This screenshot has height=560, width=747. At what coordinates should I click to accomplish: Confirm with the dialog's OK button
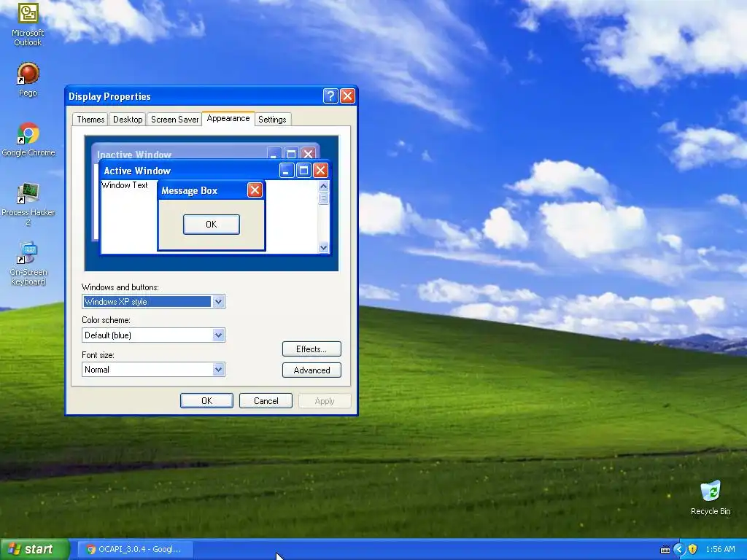(x=206, y=401)
